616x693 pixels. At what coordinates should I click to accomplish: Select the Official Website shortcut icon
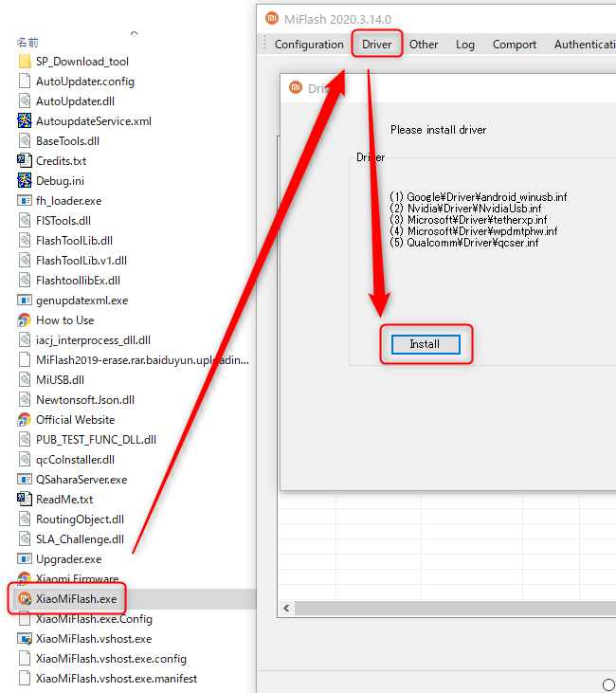pos(25,419)
